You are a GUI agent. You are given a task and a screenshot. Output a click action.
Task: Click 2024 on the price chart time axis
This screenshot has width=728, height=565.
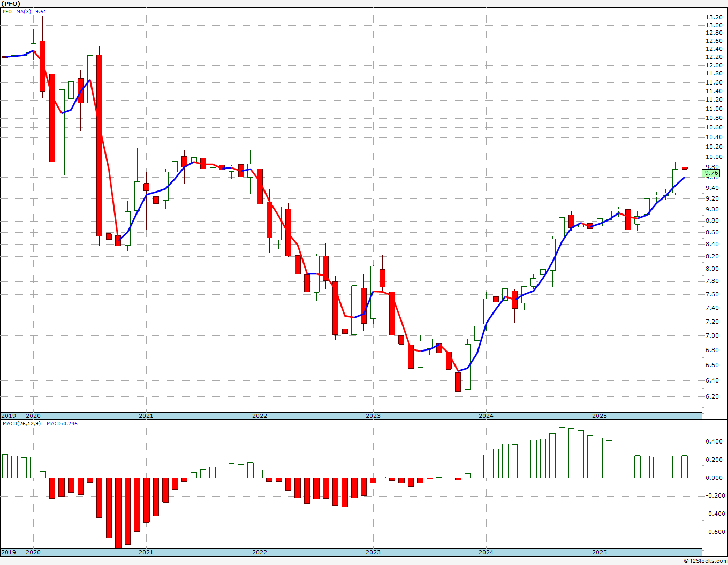point(486,416)
